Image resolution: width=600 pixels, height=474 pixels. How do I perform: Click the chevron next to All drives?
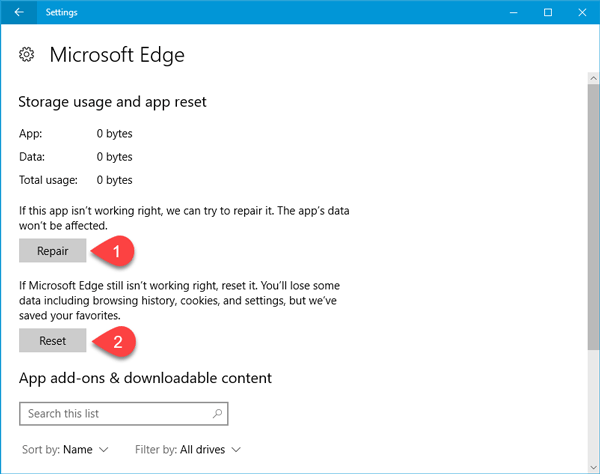(236, 450)
